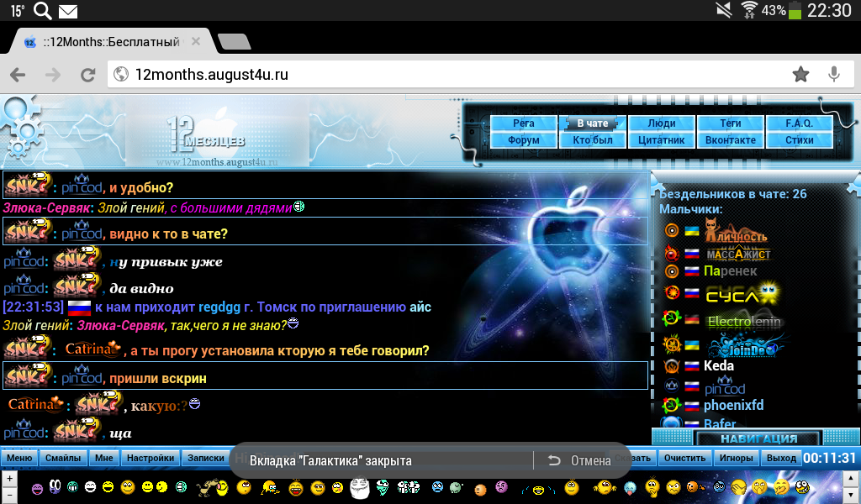This screenshot has width=861, height=504.
Task: Open the Теги navigation button
Action: [731, 123]
